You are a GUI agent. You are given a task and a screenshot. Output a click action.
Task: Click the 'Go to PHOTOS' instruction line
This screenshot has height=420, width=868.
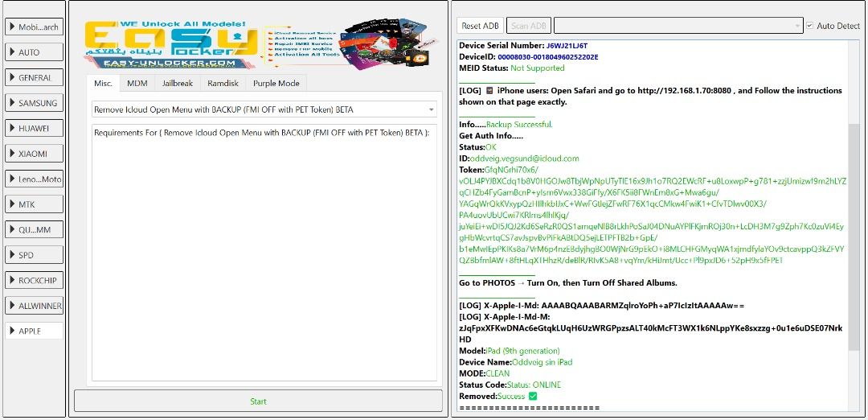coord(568,282)
